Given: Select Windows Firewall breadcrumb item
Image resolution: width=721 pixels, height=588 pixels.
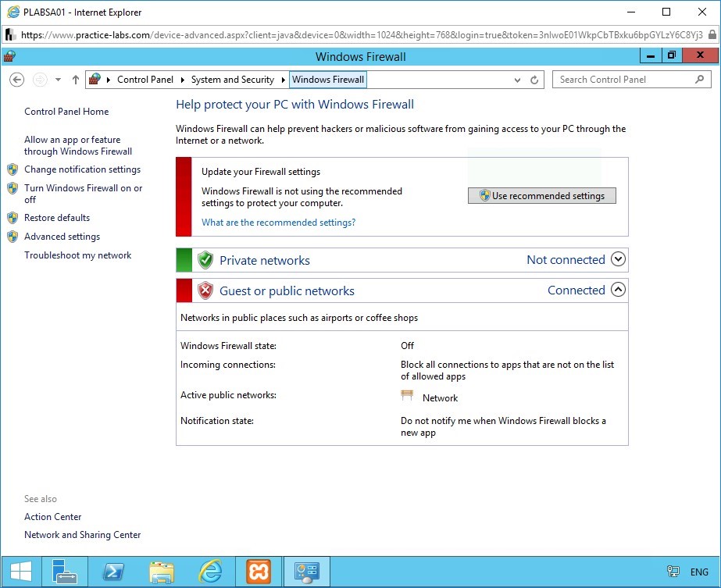Looking at the screenshot, I should [328, 80].
